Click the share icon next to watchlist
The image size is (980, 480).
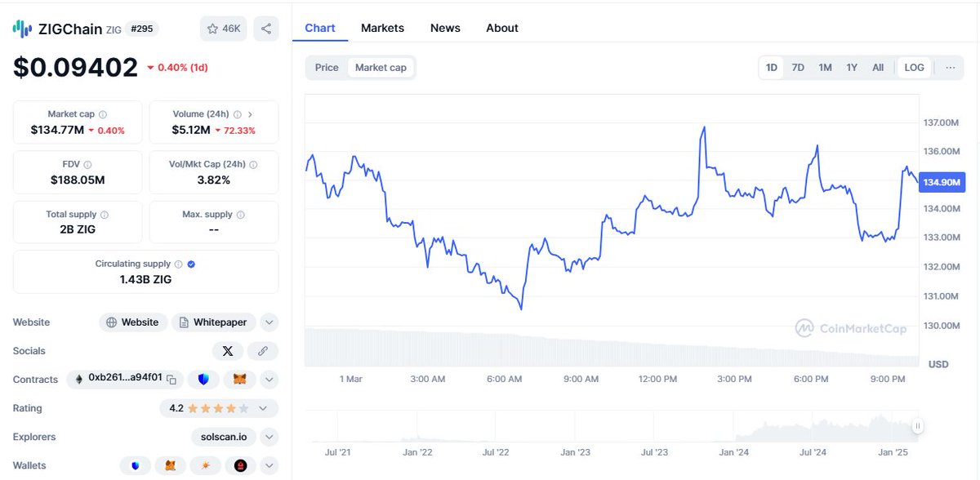point(266,29)
